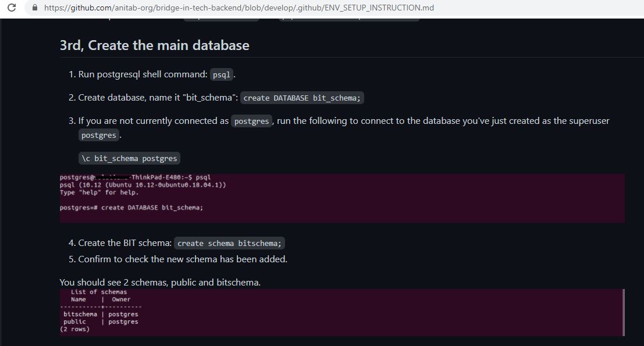Click 'Run postgresql shell command' step text
Screen dimensions: 644x346
pos(143,74)
